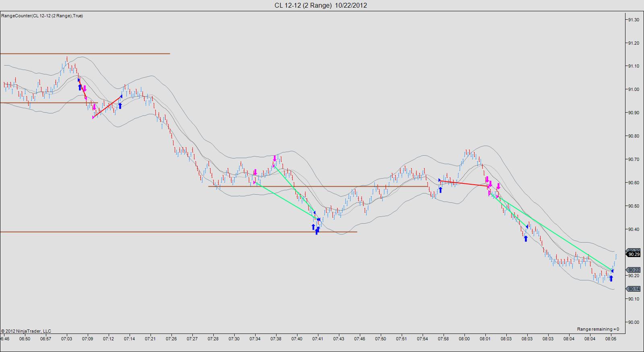Image resolution: width=644 pixels, height=352 pixels.
Task: Select the RangeCounter indicator label
Action: (42, 16)
